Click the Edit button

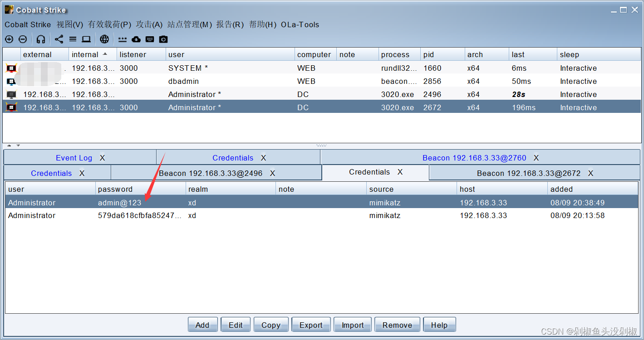[236, 325]
